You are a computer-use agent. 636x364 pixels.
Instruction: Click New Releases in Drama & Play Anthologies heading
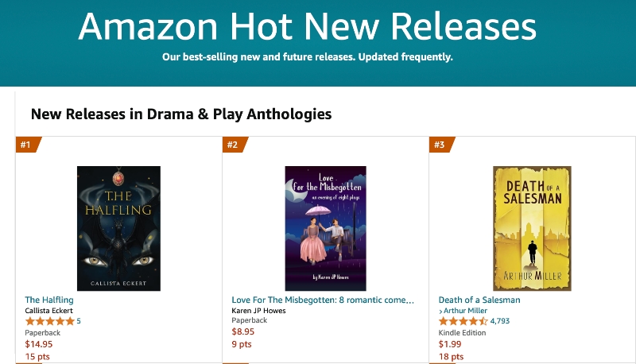pos(181,114)
